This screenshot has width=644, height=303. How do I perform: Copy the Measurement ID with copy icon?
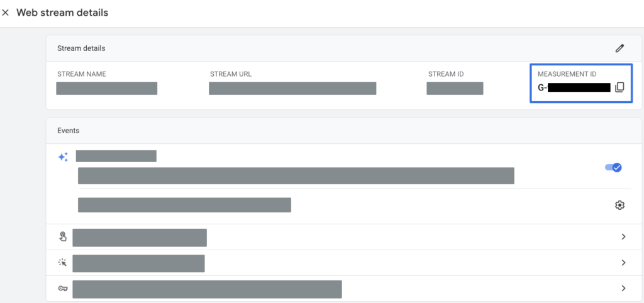click(619, 87)
